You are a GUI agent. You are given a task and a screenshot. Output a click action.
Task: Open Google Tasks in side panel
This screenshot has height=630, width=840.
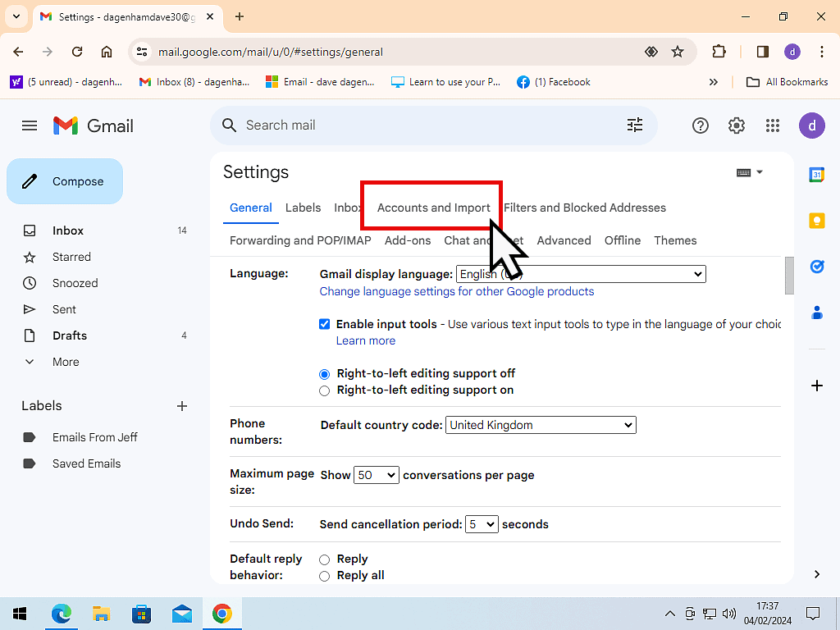click(x=816, y=267)
